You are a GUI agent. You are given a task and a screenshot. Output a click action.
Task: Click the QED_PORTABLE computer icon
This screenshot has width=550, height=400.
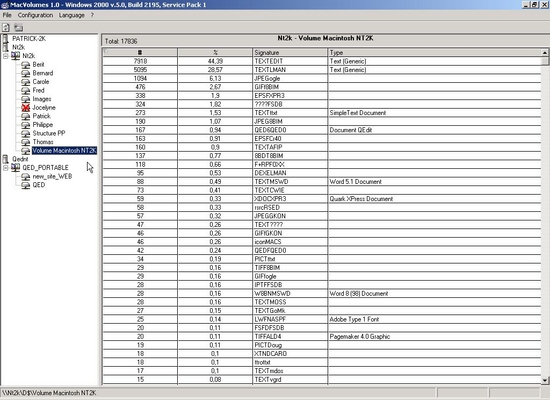pyautogui.click(x=15, y=168)
